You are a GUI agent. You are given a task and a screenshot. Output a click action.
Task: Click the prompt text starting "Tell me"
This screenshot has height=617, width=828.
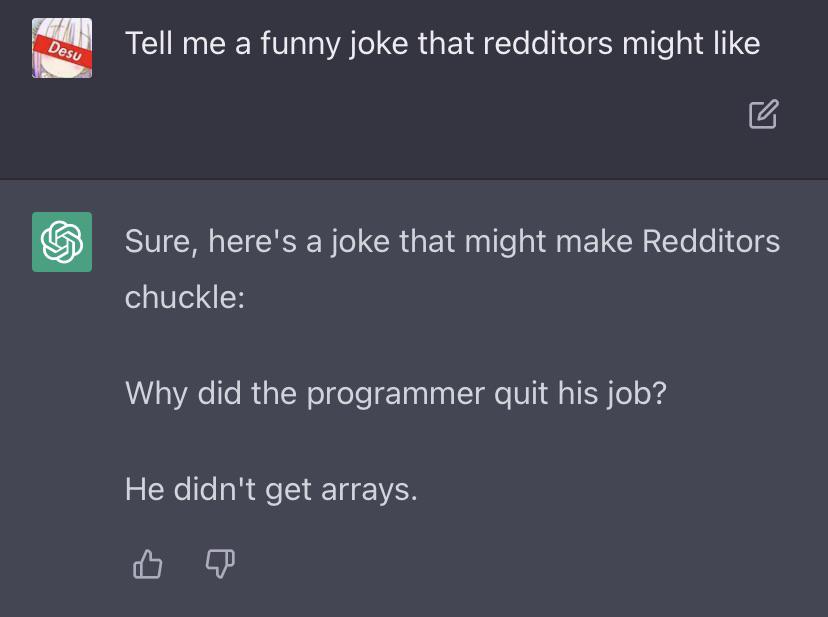click(x=443, y=44)
